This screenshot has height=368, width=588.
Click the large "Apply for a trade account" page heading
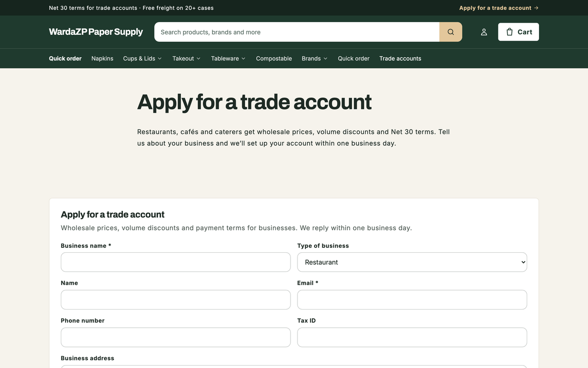click(254, 102)
